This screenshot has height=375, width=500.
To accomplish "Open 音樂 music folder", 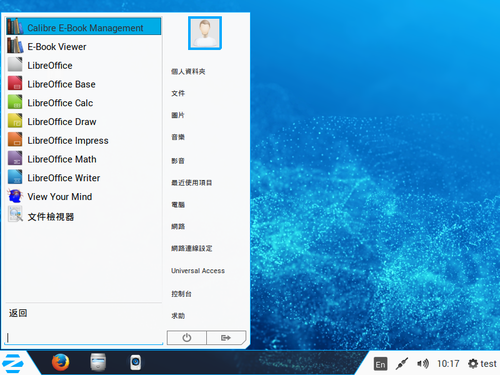I will tap(178, 137).
